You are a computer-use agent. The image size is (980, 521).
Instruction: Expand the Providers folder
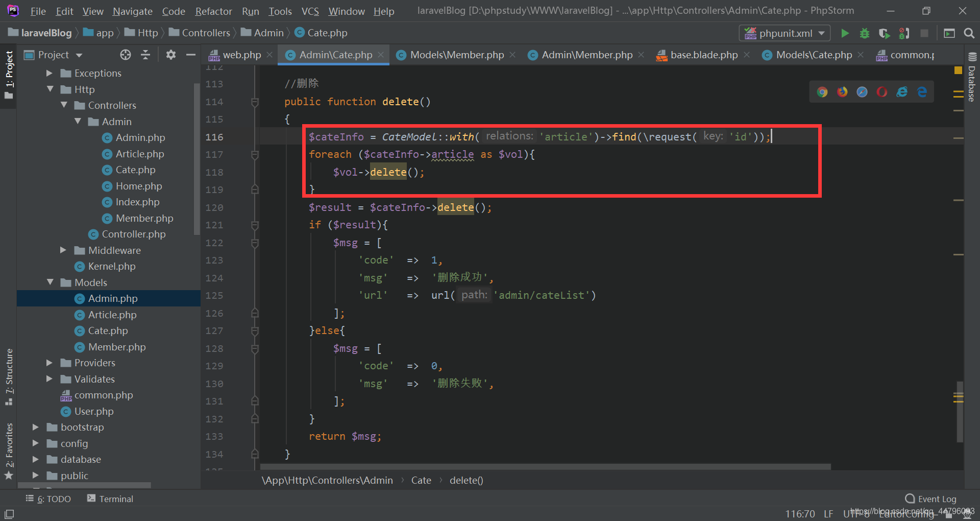click(x=50, y=363)
